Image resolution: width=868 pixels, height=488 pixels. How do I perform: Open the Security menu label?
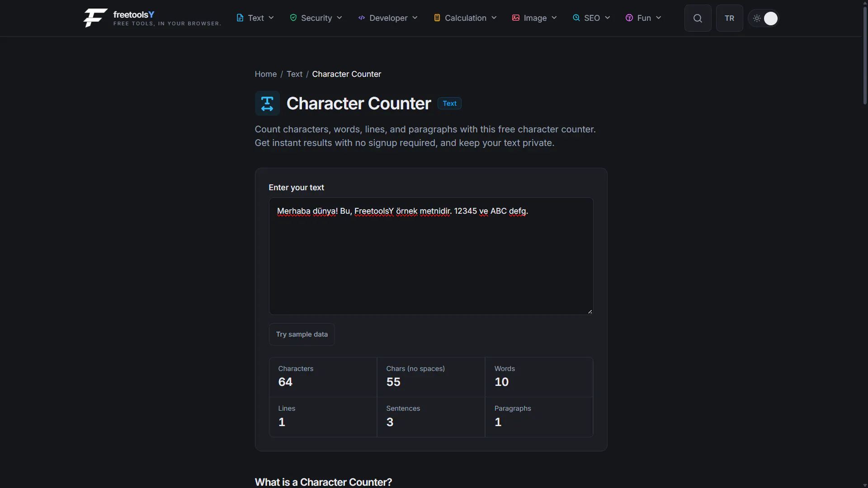[x=316, y=18]
